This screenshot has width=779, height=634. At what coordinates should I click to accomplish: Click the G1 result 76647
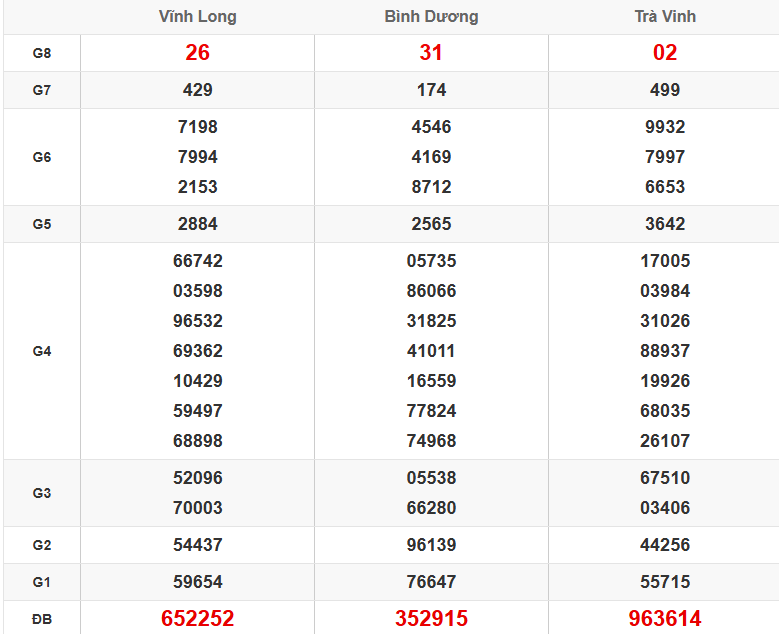(x=431, y=582)
